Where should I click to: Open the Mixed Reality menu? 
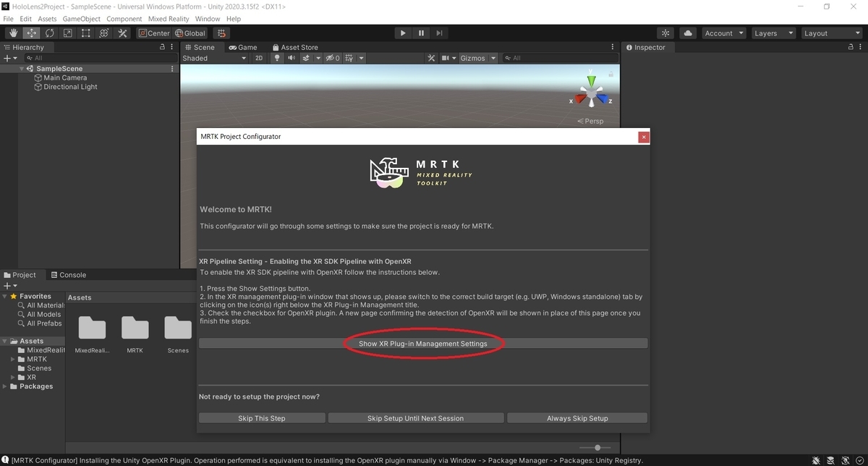click(x=169, y=19)
